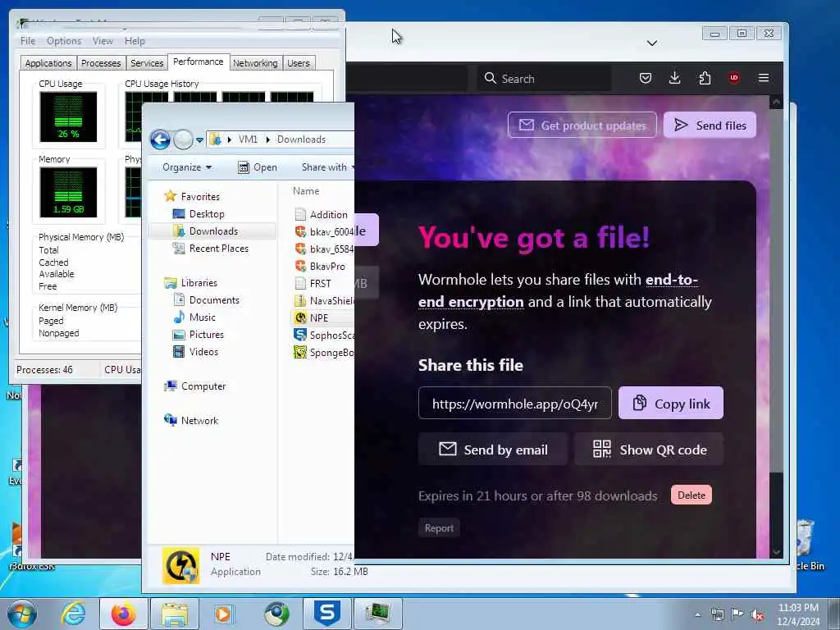Viewport: 840px width, 630px height.
Task: Click the Send files button
Action: coord(710,126)
